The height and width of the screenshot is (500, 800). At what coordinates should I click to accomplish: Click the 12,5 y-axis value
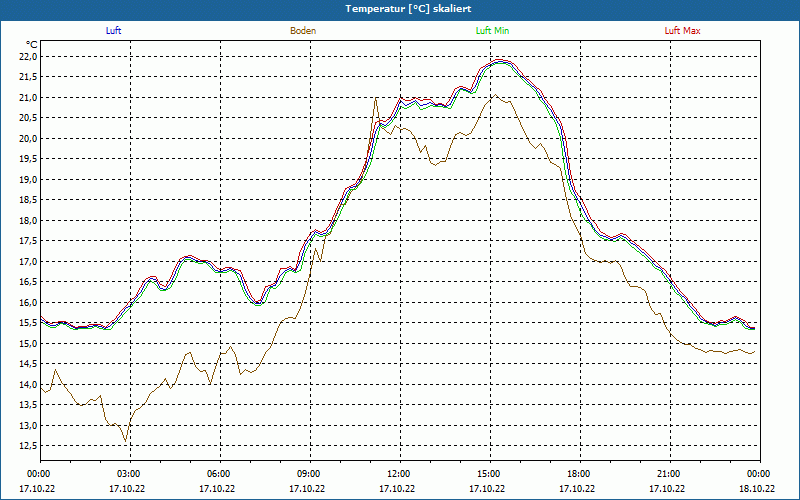27,446
